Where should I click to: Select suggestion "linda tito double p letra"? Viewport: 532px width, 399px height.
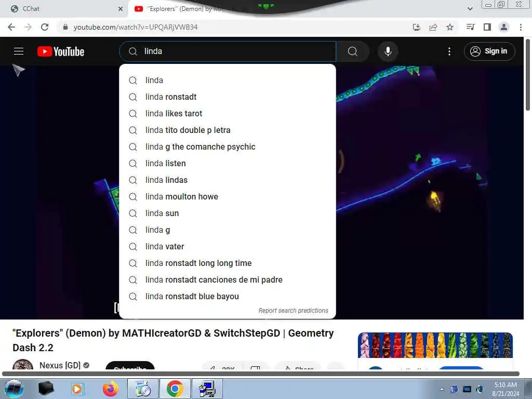tap(228, 130)
